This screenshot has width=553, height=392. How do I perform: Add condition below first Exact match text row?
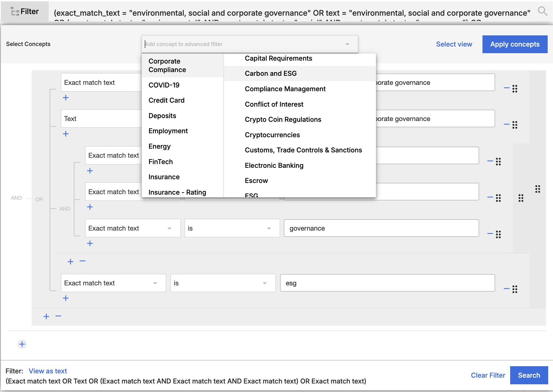pyautogui.click(x=66, y=98)
